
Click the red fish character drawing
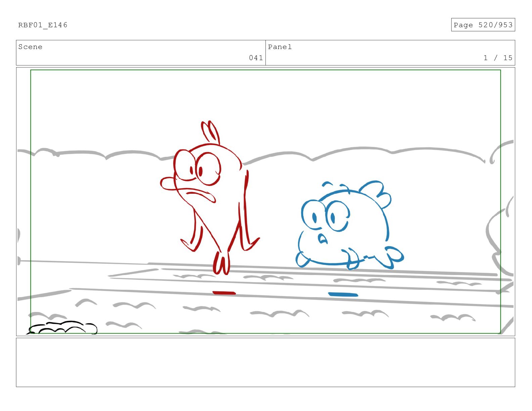click(x=211, y=198)
